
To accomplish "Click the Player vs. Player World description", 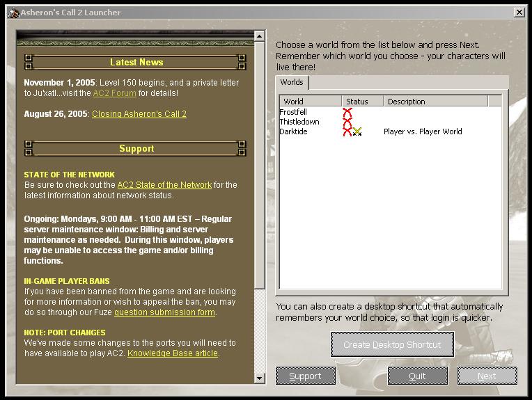I will [x=423, y=131].
